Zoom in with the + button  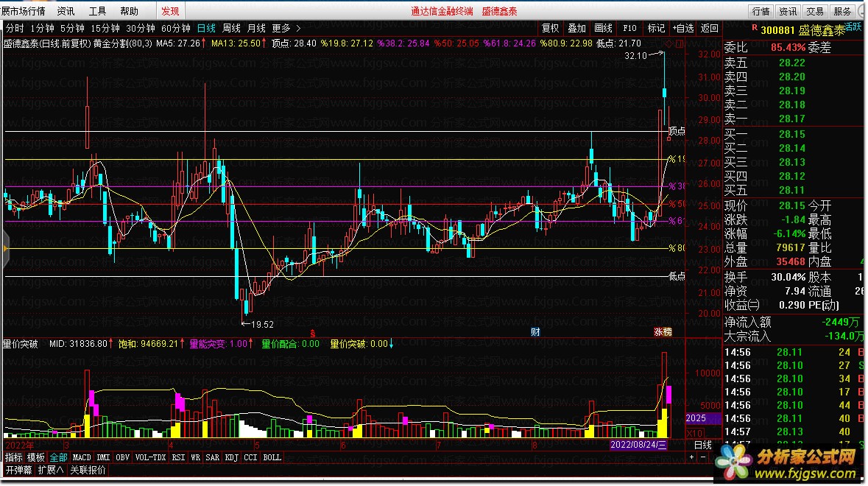coord(691,457)
